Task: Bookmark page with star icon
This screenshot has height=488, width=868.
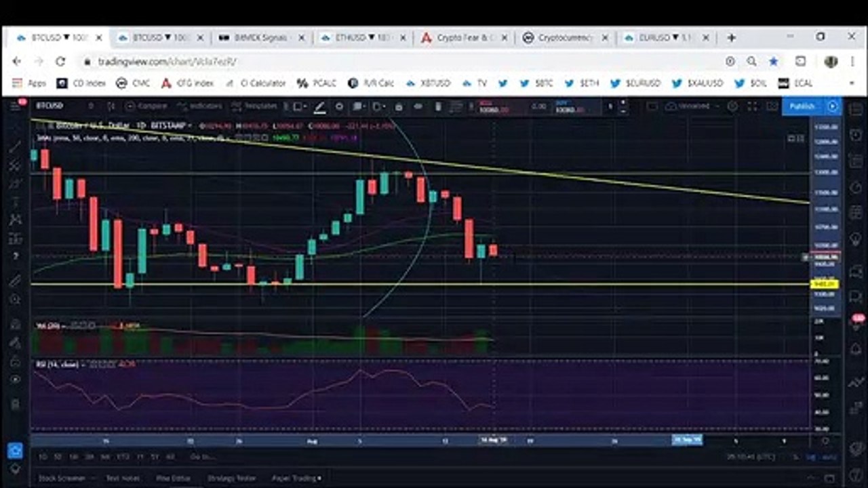Action: [x=774, y=62]
